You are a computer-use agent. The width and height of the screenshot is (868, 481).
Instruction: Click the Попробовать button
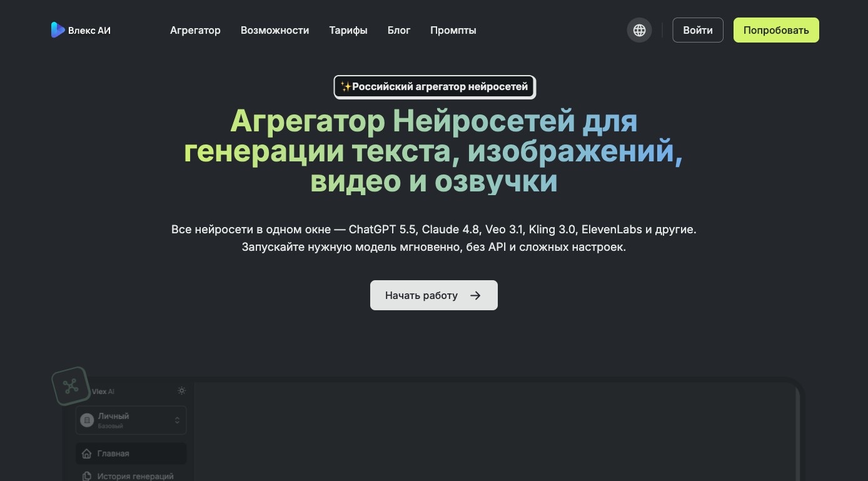pos(776,30)
